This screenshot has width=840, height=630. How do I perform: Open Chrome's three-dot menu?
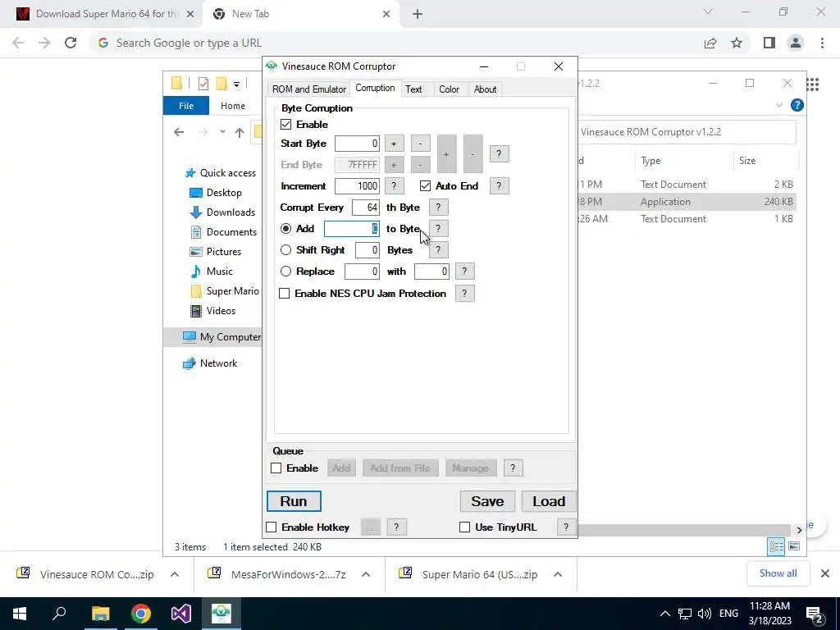click(x=822, y=43)
